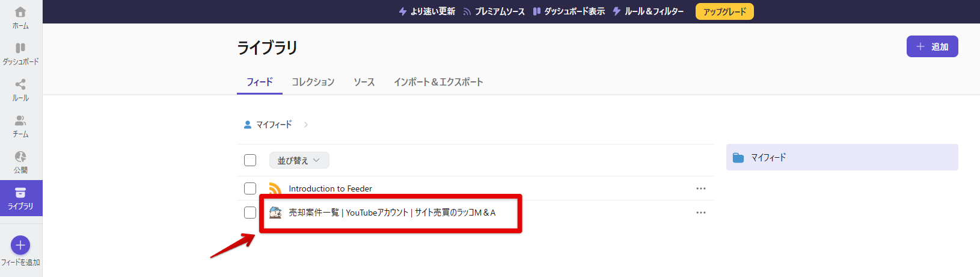980x277 pixels.
Task: Click the マイフィード breadcrumb
Action: point(268,125)
